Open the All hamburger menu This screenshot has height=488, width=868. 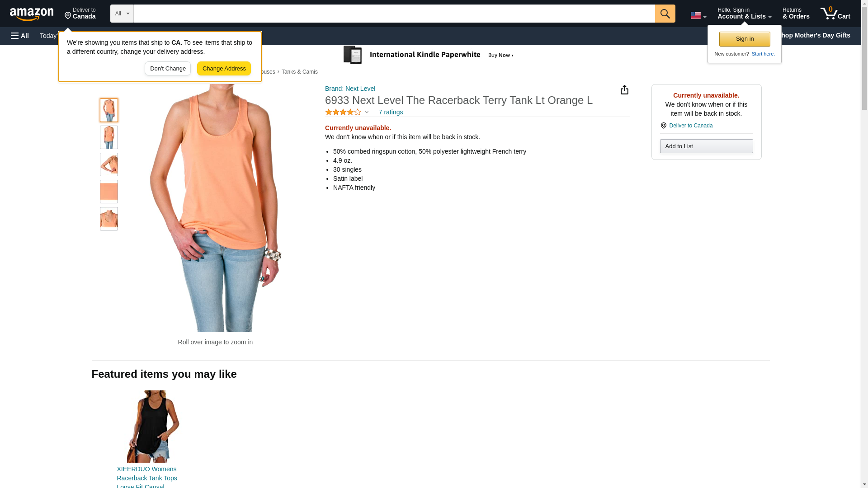pyautogui.click(x=20, y=36)
